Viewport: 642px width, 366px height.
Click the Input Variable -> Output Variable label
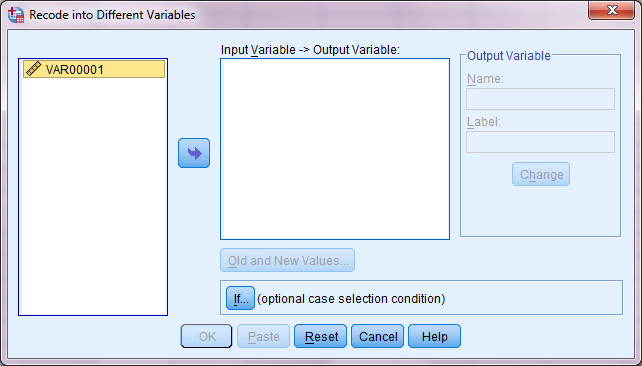pos(310,50)
